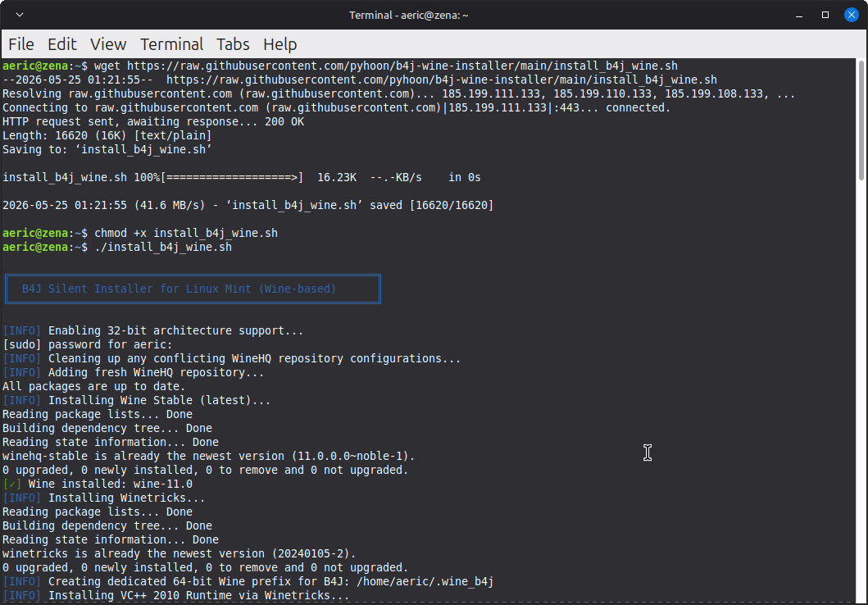Image resolution: width=868 pixels, height=605 pixels.
Task: Click the '[sudo] password for aeric:' line
Action: point(88,344)
